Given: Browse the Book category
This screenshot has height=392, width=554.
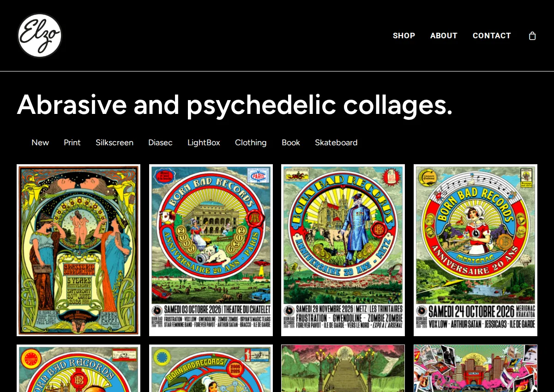Looking at the screenshot, I should (x=291, y=143).
